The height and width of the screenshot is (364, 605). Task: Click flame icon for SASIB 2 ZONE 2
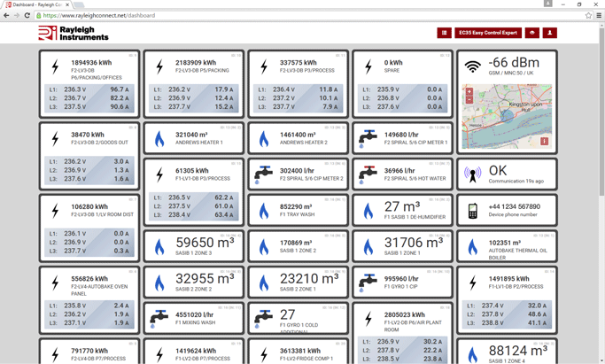[x=159, y=283]
